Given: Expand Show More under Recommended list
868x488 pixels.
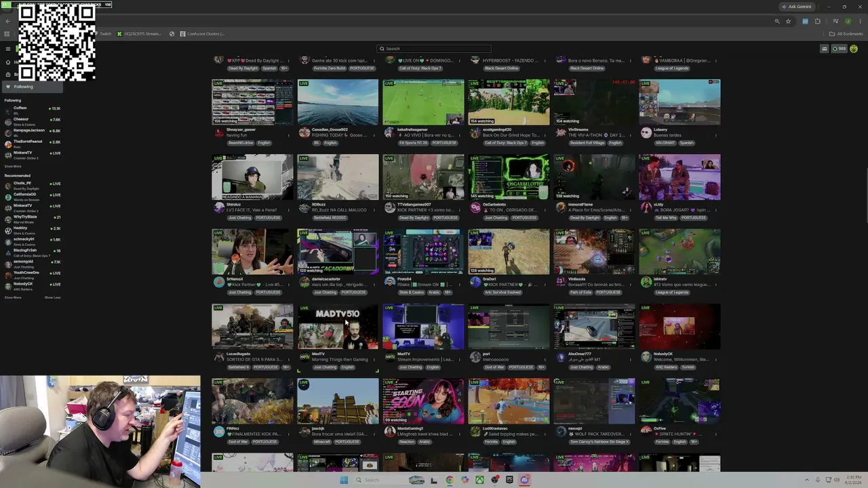Looking at the screenshot, I should pos(13,298).
